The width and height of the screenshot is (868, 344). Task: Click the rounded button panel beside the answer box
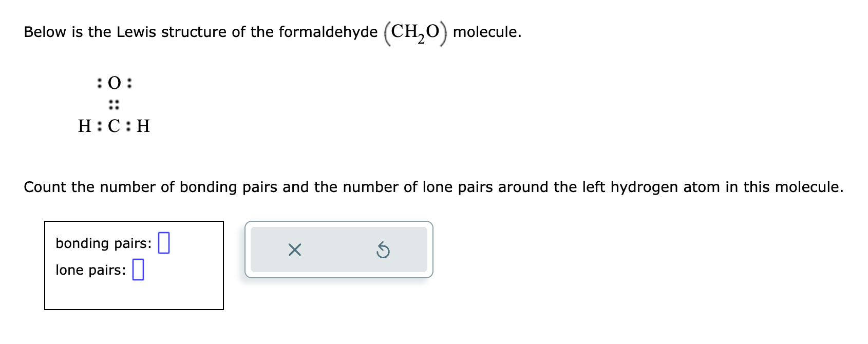[x=339, y=250]
